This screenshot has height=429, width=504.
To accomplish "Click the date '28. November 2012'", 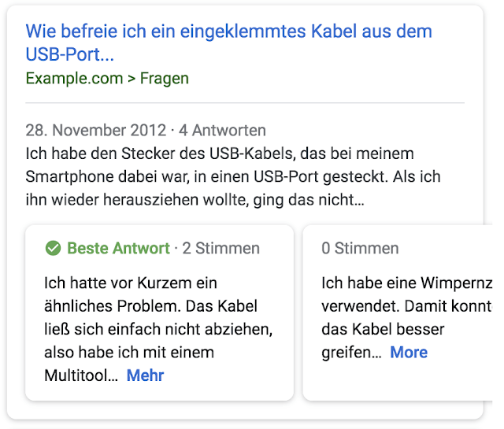I will [x=96, y=130].
